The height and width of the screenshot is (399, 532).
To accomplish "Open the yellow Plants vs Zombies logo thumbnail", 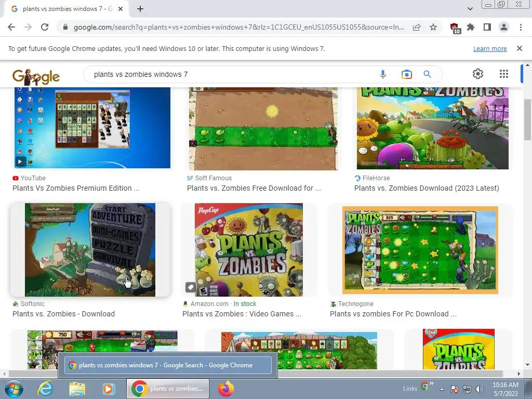I will tap(458, 349).
